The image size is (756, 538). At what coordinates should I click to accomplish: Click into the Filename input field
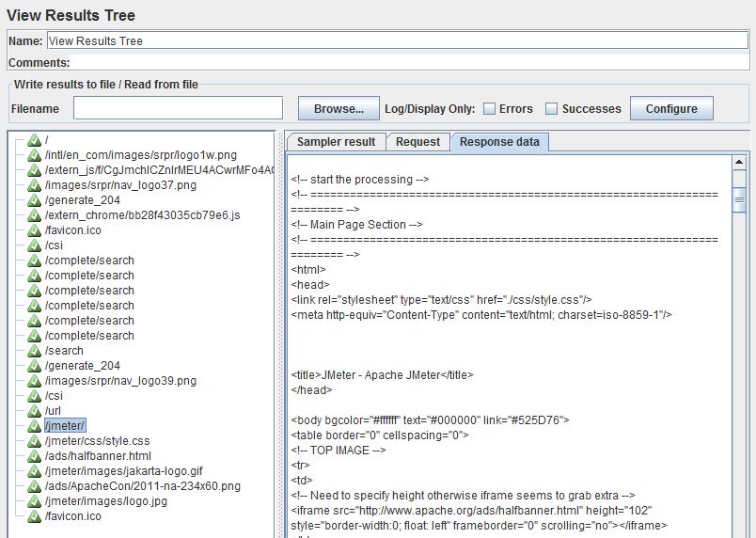point(178,109)
